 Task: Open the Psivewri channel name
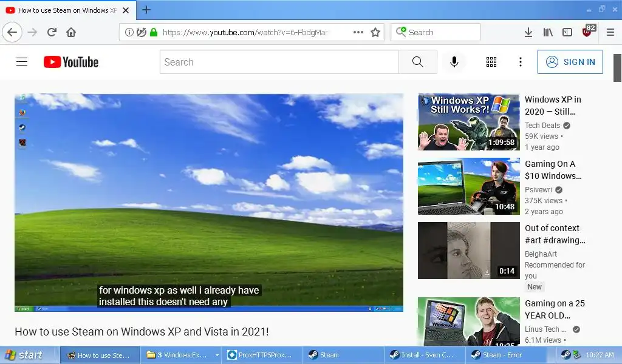pyautogui.click(x=538, y=190)
